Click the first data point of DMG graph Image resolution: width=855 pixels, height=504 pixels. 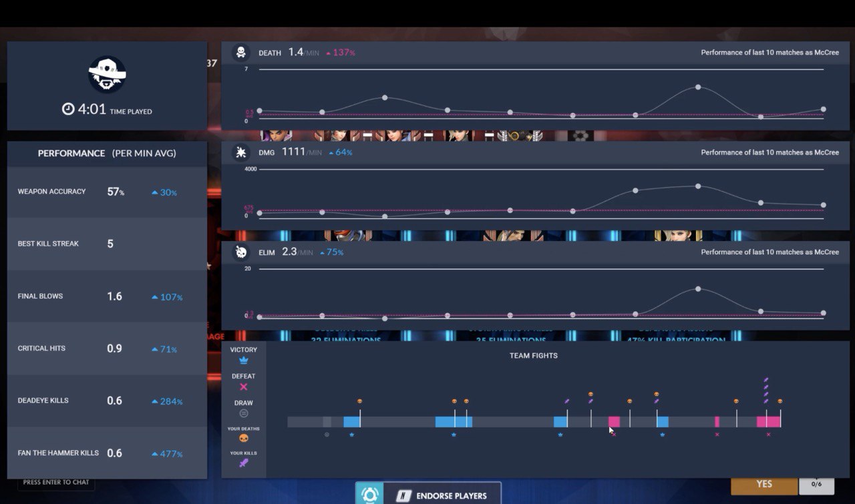click(259, 213)
